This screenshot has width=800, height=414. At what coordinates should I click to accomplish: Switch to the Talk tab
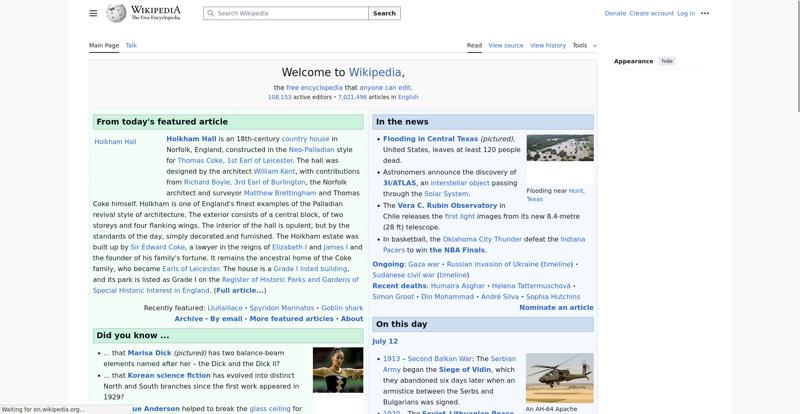tap(131, 45)
